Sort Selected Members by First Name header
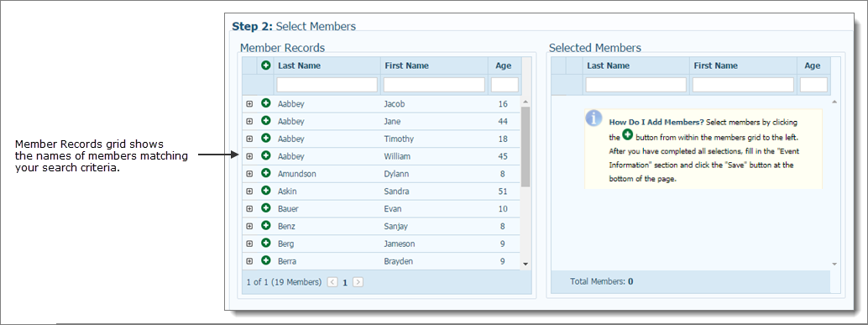 pyautogui.click(x=715, y=66)
